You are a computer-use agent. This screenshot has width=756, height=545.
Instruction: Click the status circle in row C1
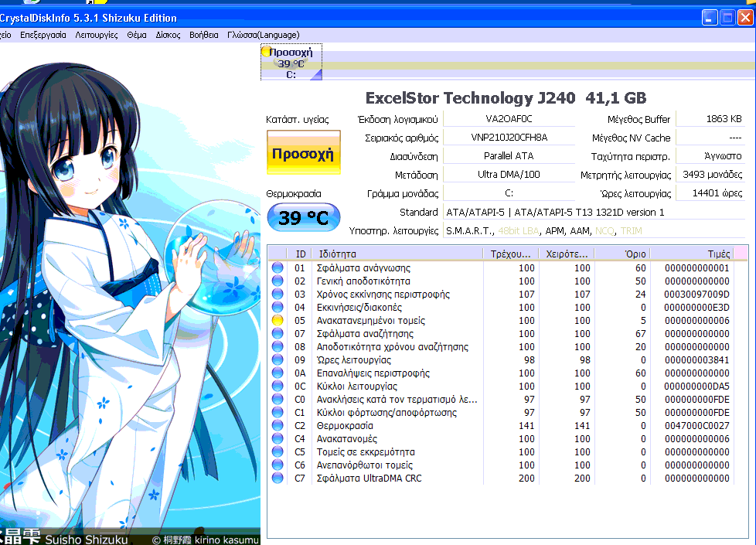click(278, 412)
